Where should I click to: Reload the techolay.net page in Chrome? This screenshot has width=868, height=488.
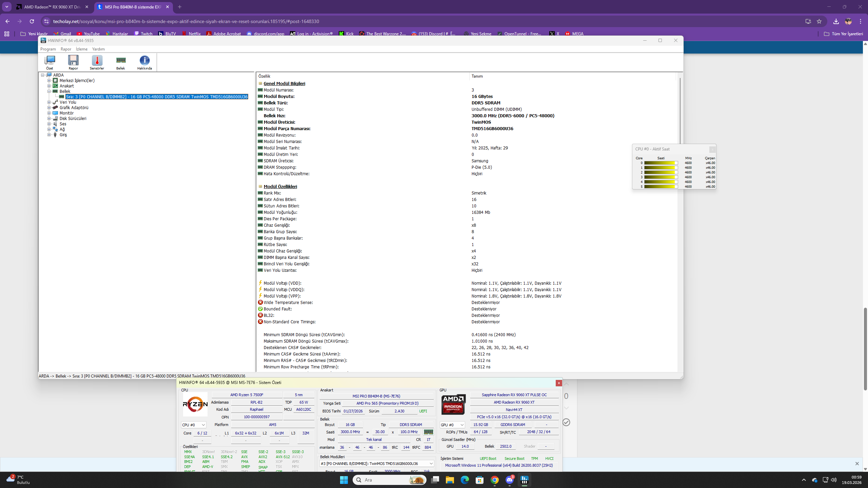point(32,21)
